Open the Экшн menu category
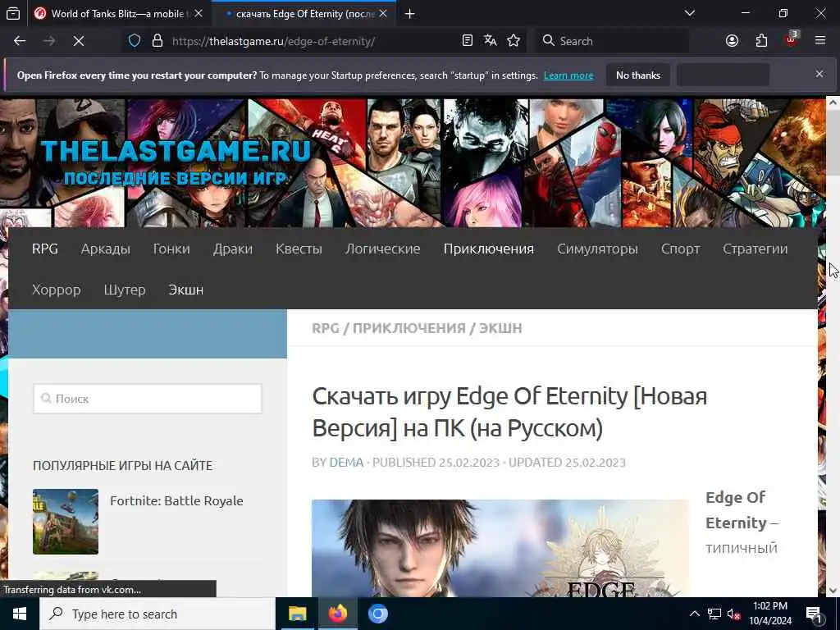 (x=186, y=290)
